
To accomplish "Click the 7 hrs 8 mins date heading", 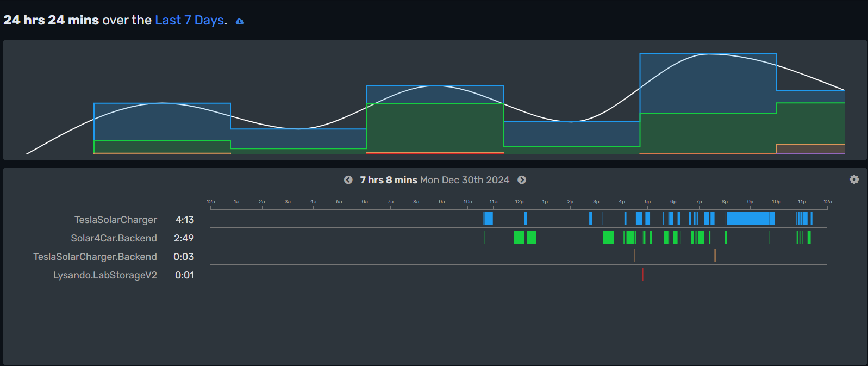I will (x=434, y=180).
